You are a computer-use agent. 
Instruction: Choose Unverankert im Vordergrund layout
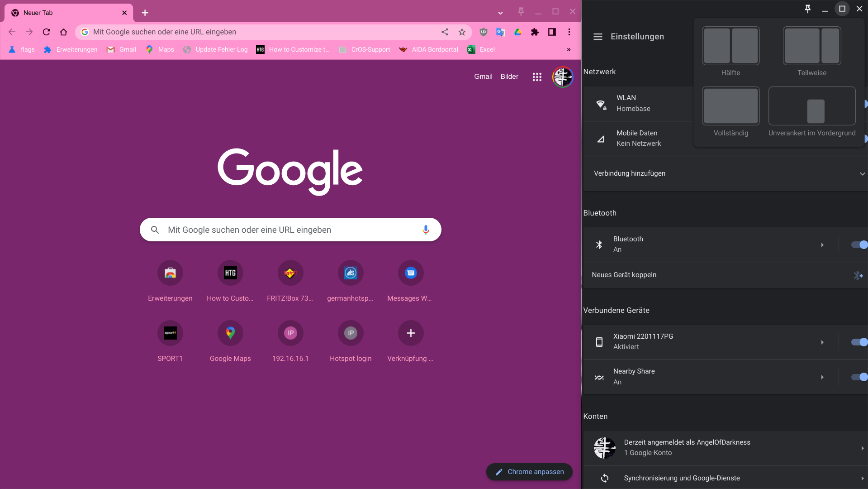pyautogui.click(x=811, y=107)
